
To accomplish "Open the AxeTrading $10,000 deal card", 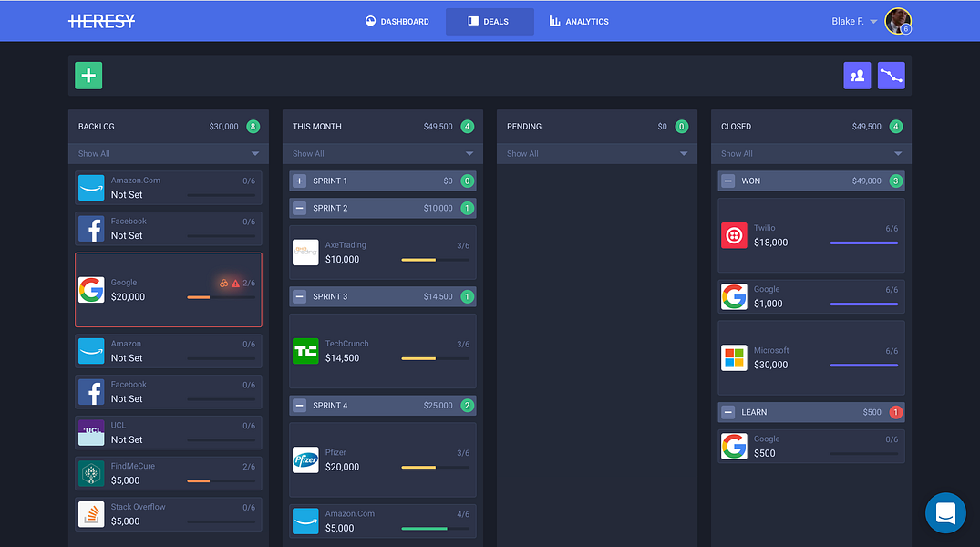I will click(383, 253).
